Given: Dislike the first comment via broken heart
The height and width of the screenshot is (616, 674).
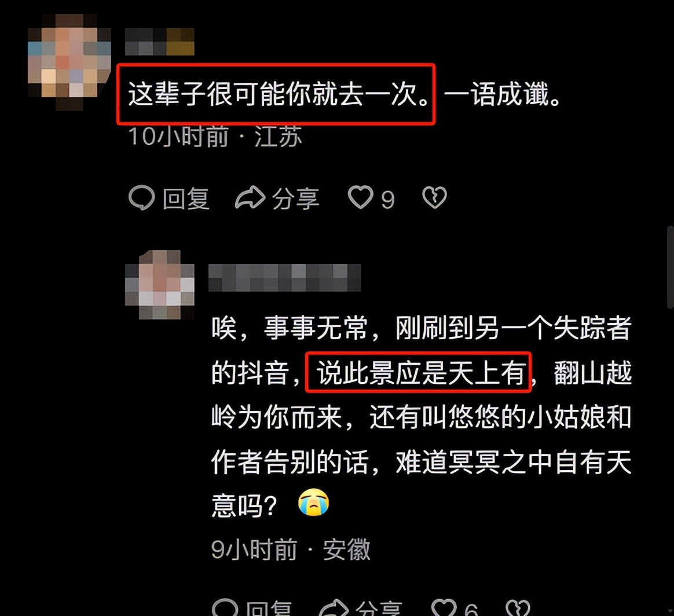Looking at the screenshot, I should [434, 197].
